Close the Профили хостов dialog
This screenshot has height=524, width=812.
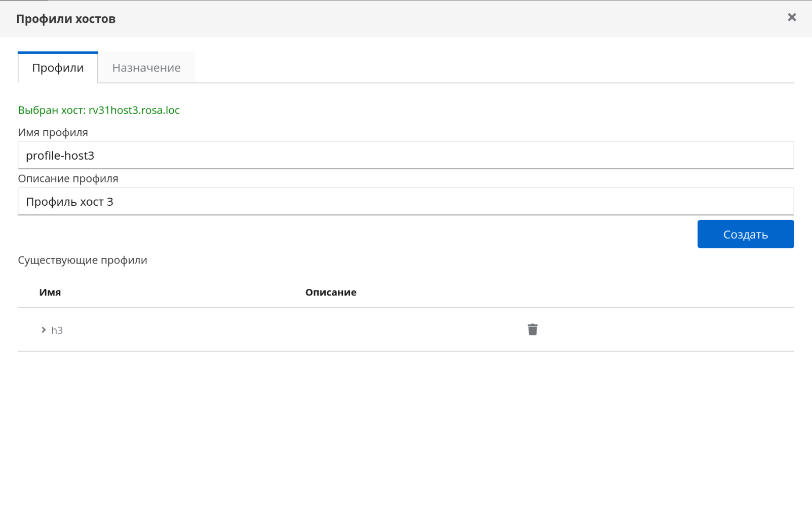pos(792,18)
